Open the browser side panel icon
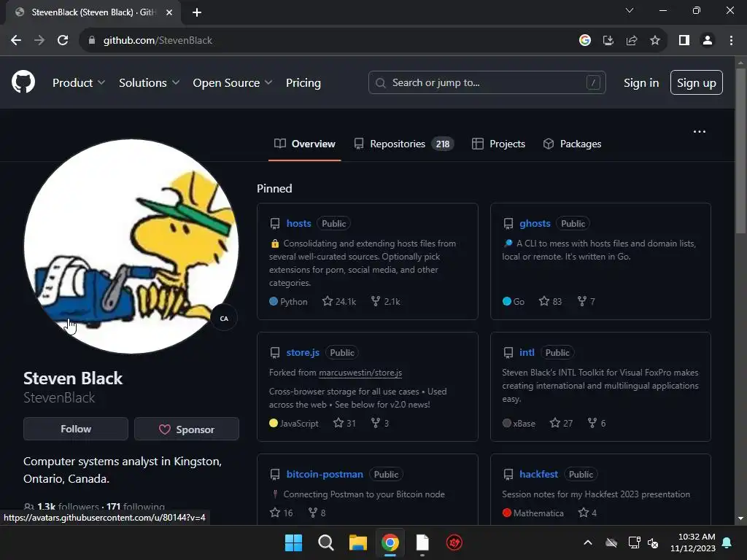The width and height of the screenshot is (747, 560). pos(684,41)
